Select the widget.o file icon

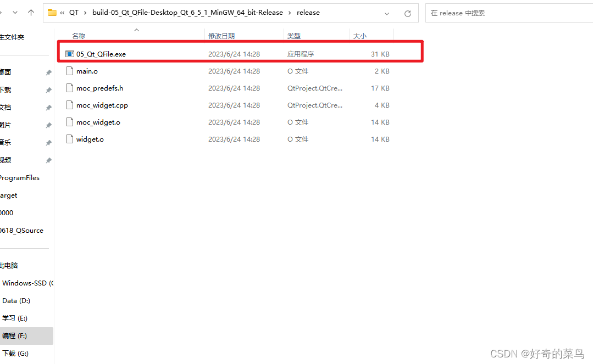(x=69, y=139)
